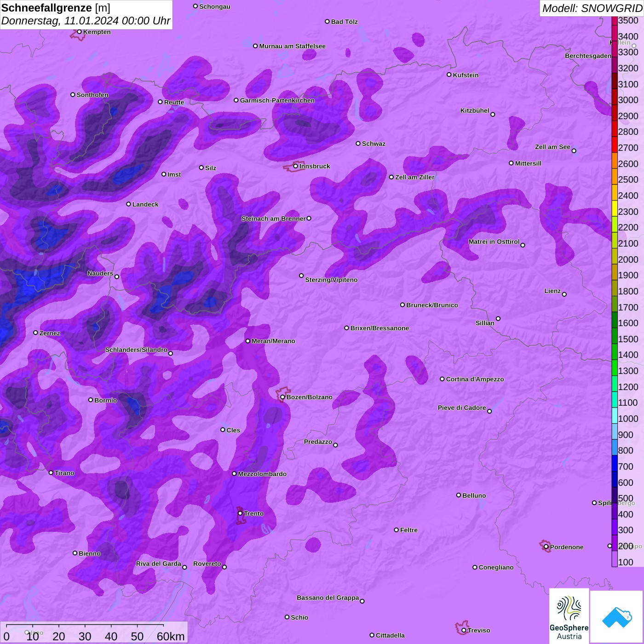The height and width of the screenshot is (644, 644).
Task: Click the Trento city marker dot
Action: 240,513
